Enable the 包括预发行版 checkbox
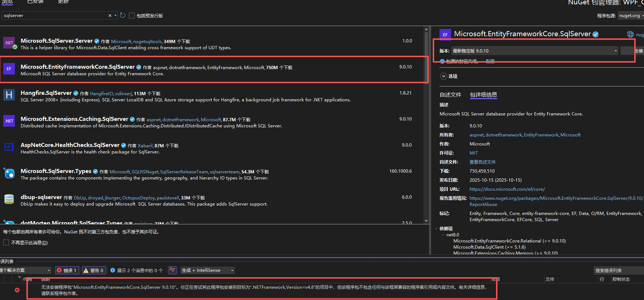This screenshot has width=644, height=300. click(x=132, y=16)
